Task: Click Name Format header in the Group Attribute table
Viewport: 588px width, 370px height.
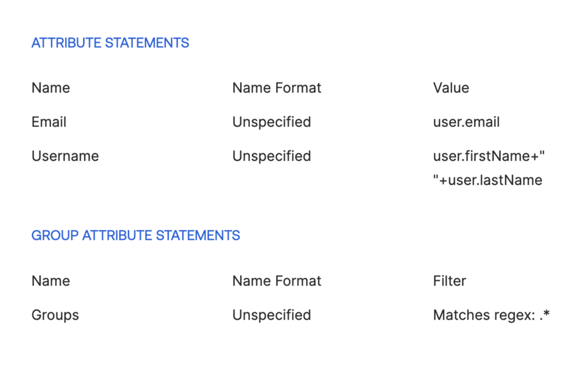Action: [x=276, y=281]
